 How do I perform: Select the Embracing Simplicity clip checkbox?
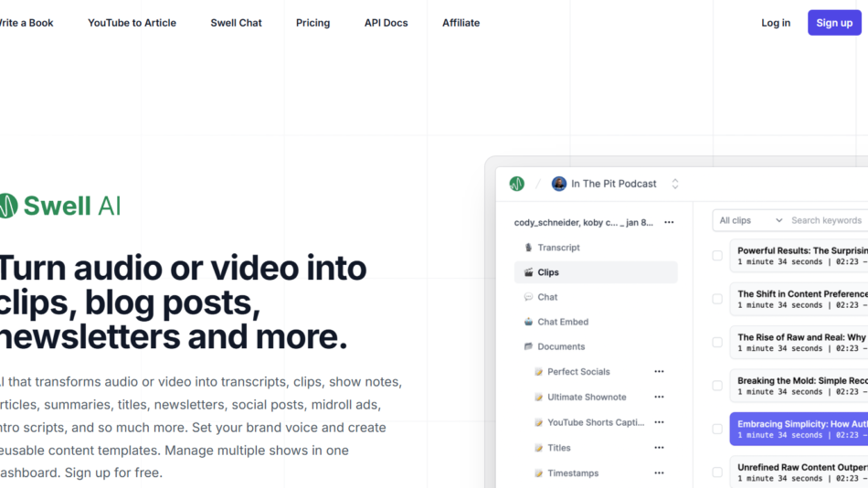point(717,430)
